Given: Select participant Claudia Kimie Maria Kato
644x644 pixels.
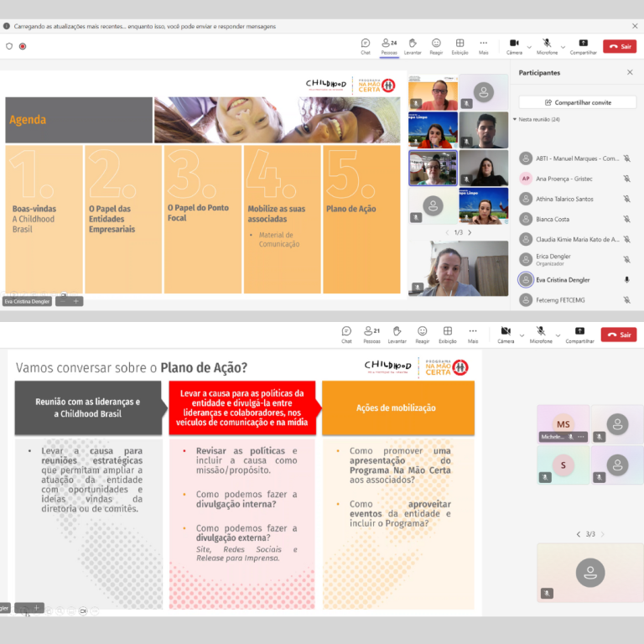Looking at the screenshot, I should (577, 239).
